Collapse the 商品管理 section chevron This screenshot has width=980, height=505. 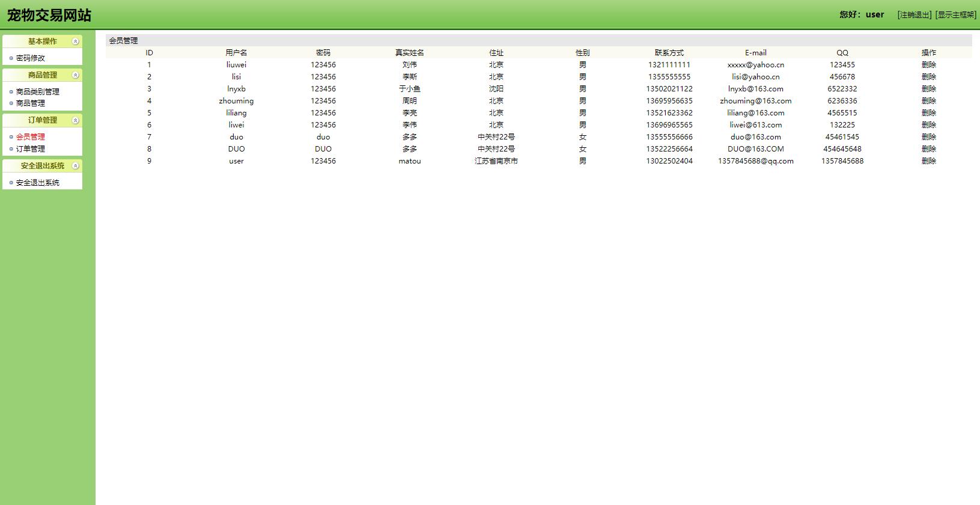coord(75,75)
